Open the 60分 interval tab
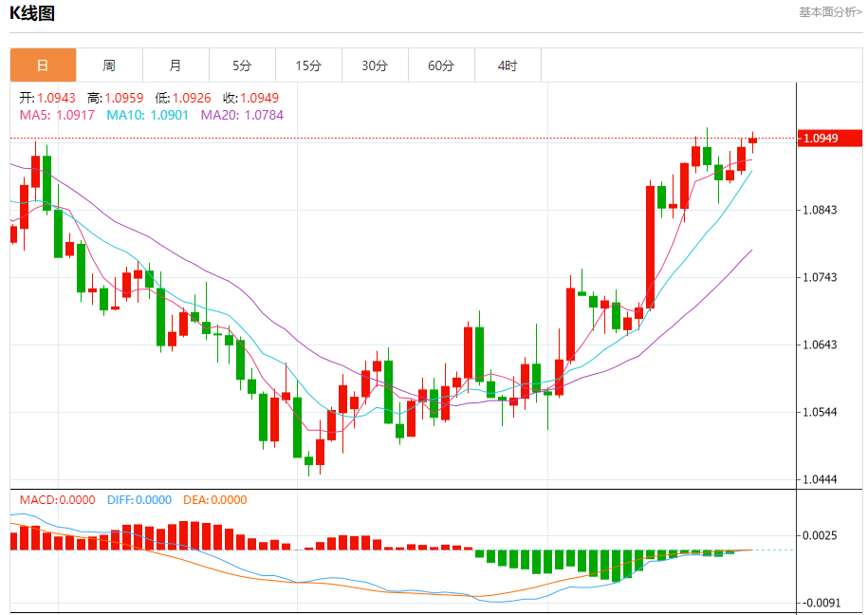 [442, 65]
